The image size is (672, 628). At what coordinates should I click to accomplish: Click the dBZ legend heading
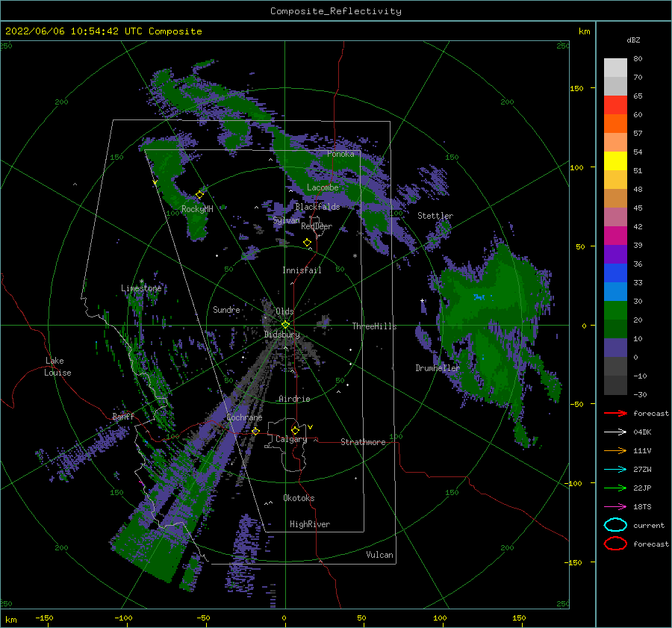point(633,40)
